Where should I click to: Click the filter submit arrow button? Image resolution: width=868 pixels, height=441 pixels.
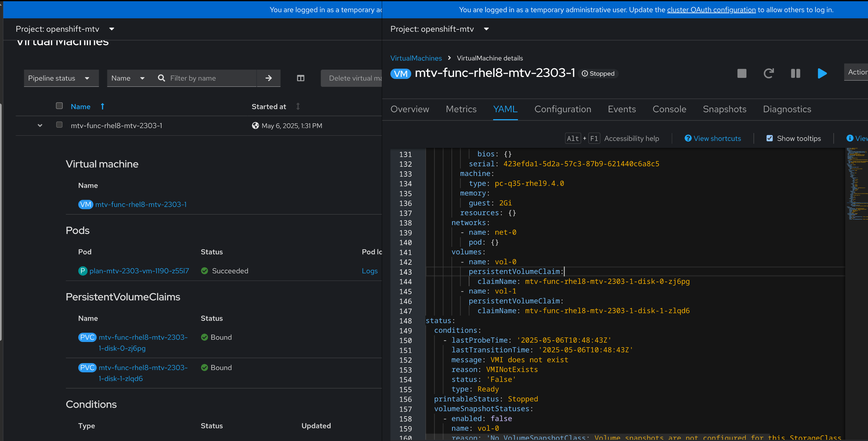269,78
